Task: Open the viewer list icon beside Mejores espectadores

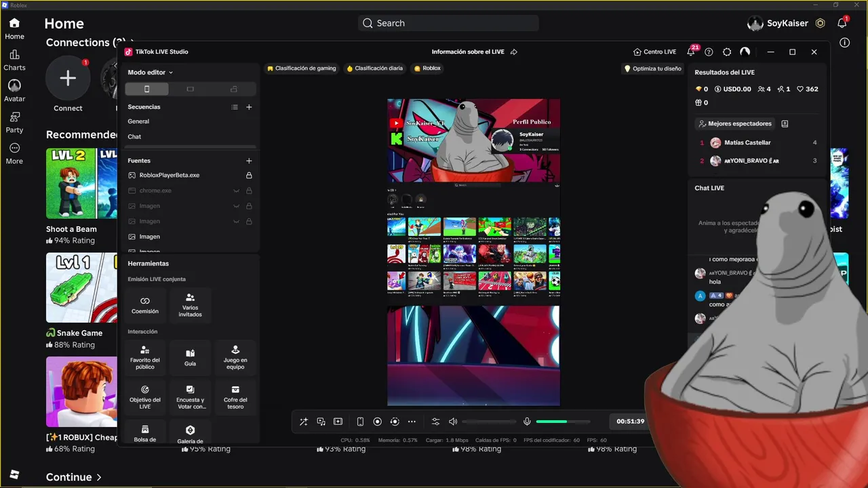Action: [x=785, y=124]
